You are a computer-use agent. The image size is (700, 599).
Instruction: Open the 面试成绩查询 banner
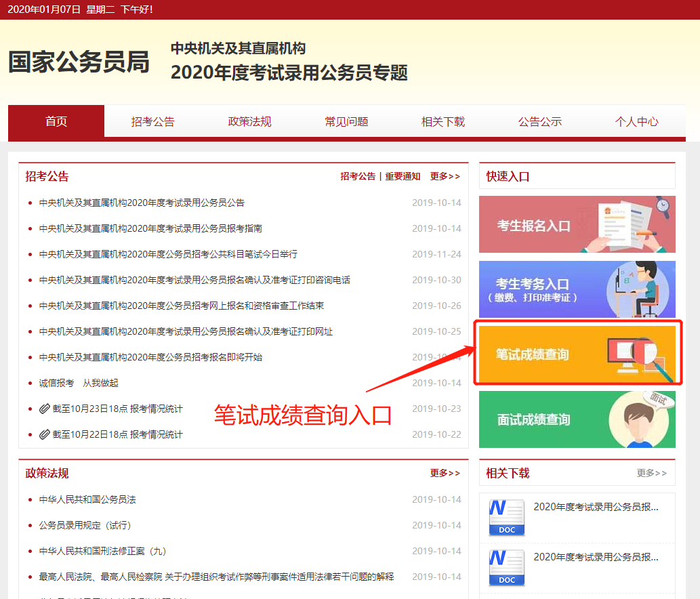tap(577, 419)
